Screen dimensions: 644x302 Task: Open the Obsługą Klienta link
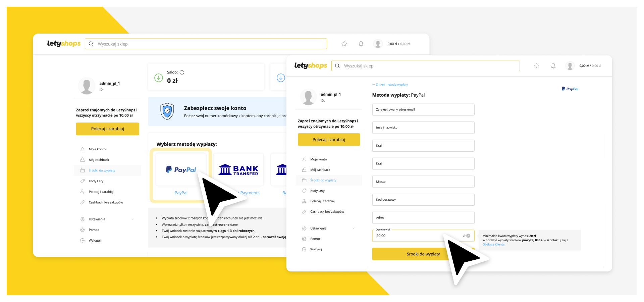(x=494, y=244)
